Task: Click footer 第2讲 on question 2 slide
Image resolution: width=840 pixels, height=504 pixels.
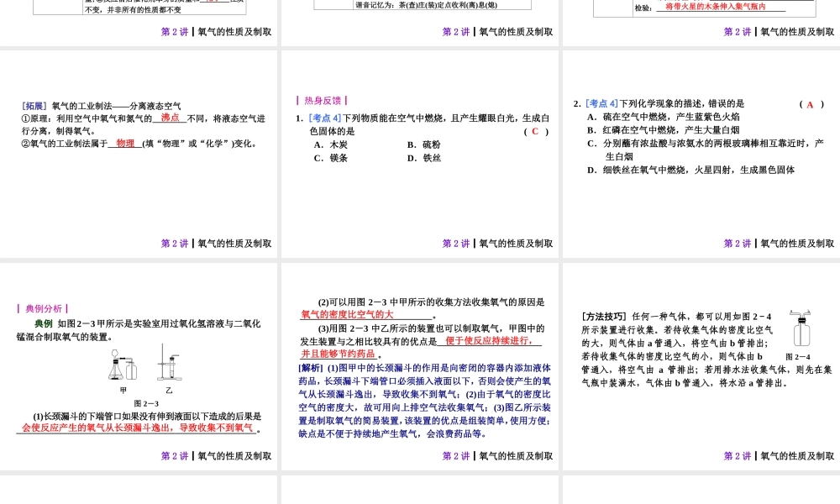Action: [x=738, y=243]
